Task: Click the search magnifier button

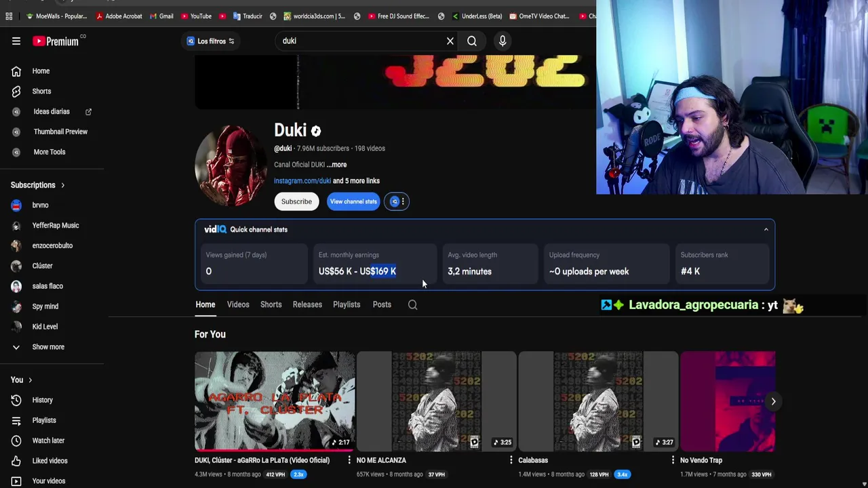Action: coord(472,41)
